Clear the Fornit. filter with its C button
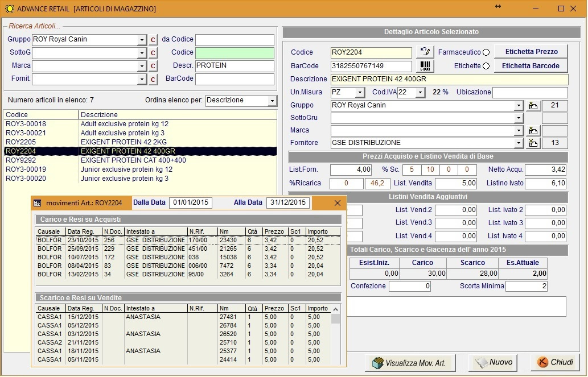588x377 pixels. pos(153,79)
